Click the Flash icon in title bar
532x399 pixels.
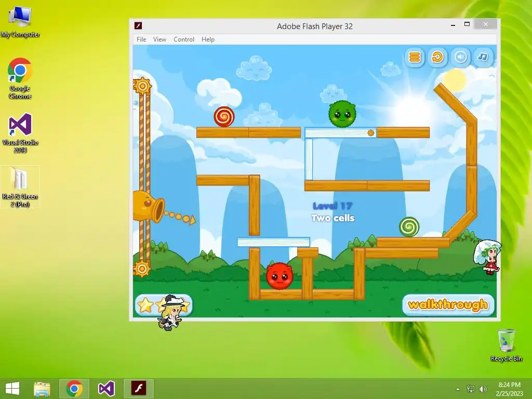(x=138, y=26)
